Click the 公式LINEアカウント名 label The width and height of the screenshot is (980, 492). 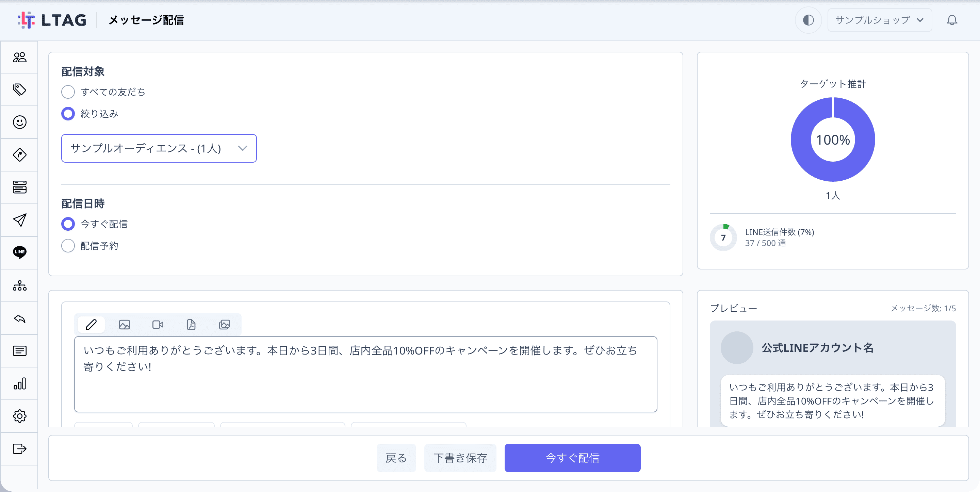click(817, 348)
